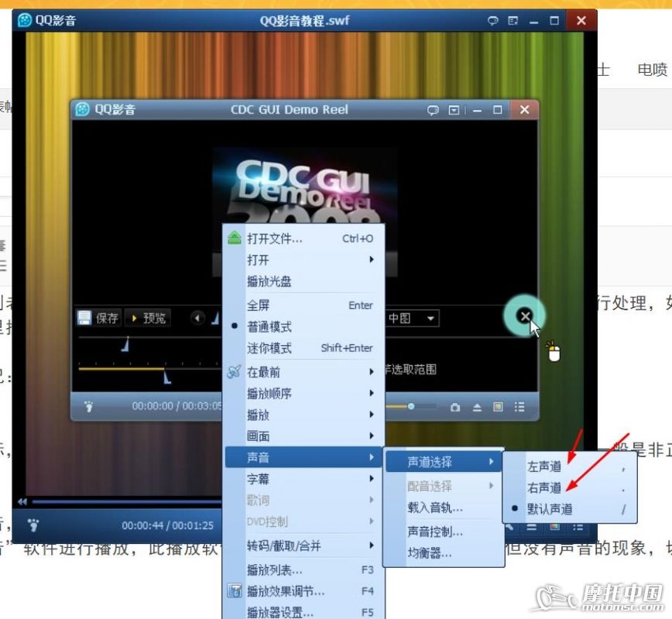This screenshot has width=672, height=619.
Task: Open the main menu dropdown icon in the CDC GUI Demo Reel title bar
Action: [454, 111]
